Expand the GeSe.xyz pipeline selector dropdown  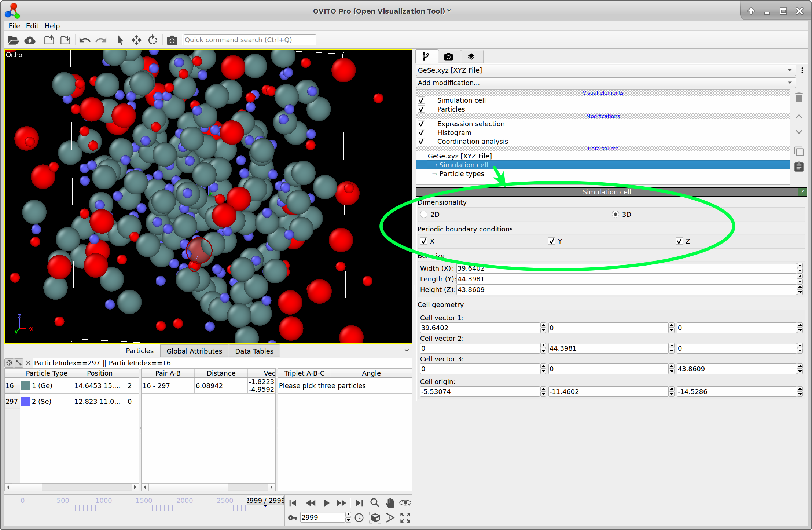tap(605, 70)
